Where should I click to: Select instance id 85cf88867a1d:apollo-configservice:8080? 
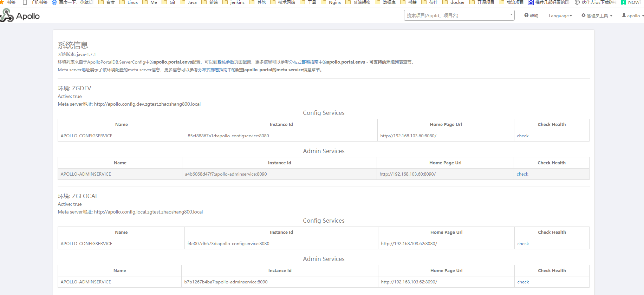pos(228,136)
